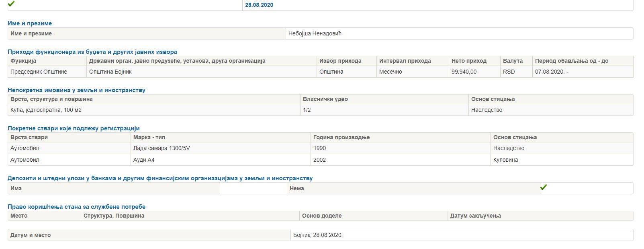Select the net income value 99.940,00
Screen dimensions: 644x249
[x=464, y=72]
